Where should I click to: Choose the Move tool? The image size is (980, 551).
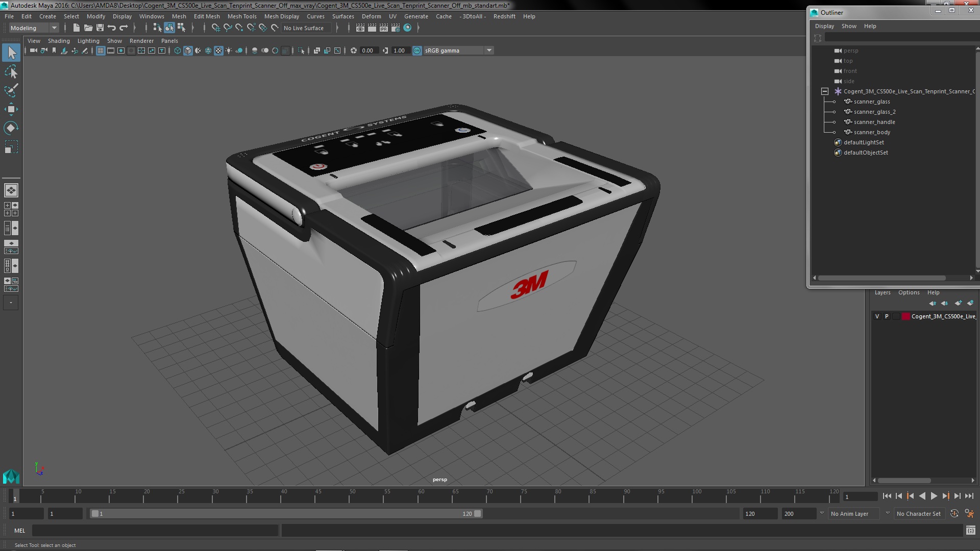click(x=11, y=109)
